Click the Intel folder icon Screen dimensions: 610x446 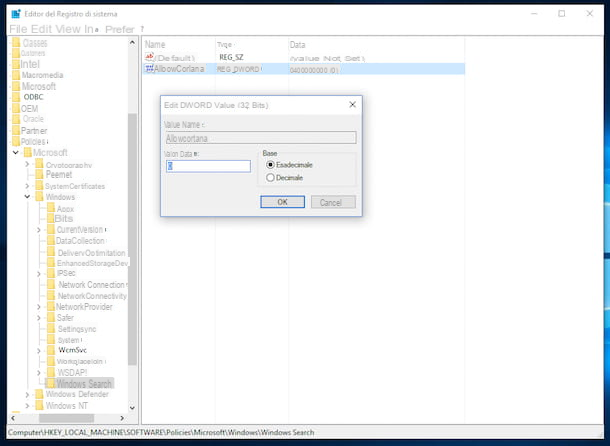point(16,64)
